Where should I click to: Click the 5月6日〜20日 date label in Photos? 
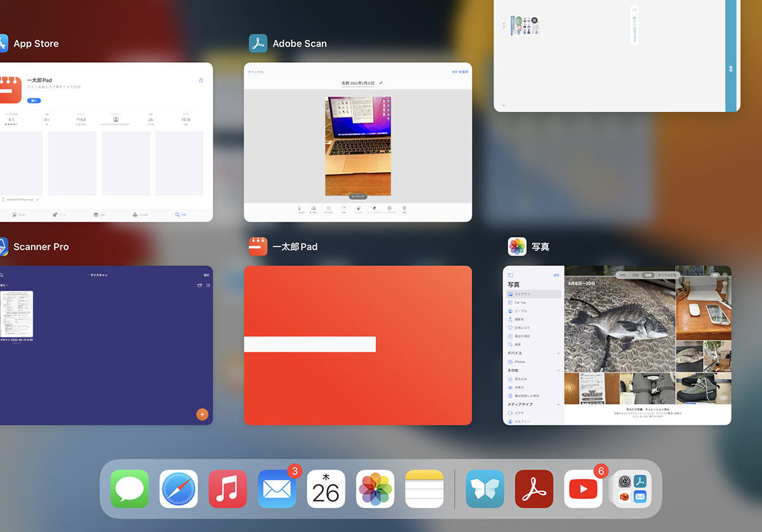(582, 283)
